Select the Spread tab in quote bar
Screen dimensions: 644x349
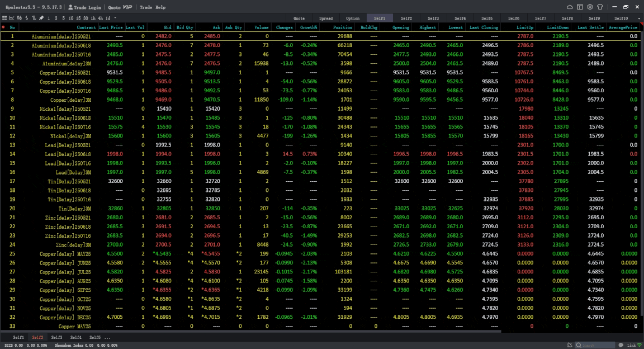[326, 17]
